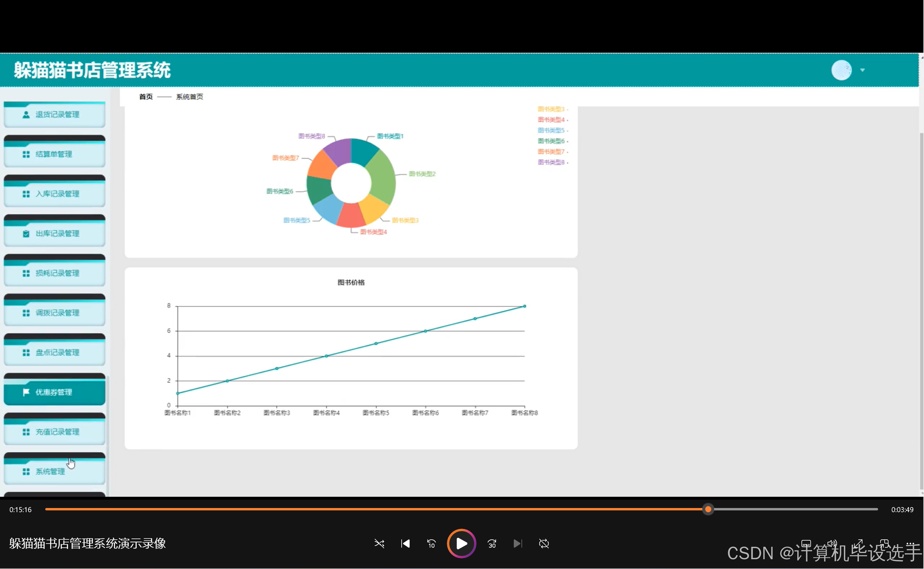Toggle shuffle playback icon
924x569 pixels.
[x=379, y=544]
